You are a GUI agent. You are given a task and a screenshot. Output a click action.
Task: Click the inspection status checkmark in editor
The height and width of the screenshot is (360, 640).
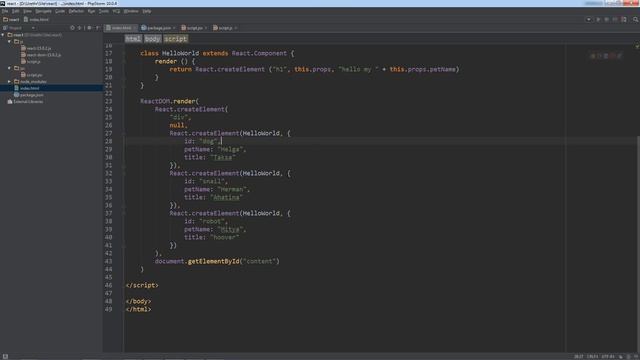tap(637, 47)
